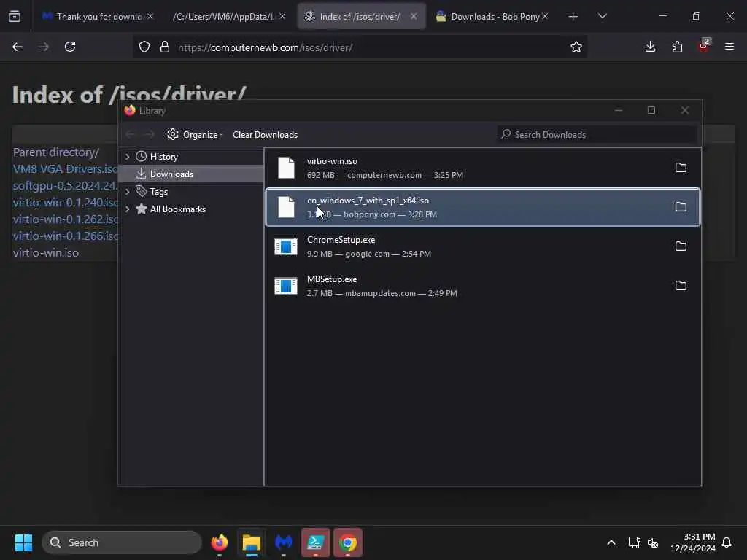
Task: Select the ChromeSetup.exe file icon
Action: click(x=286, y=246)
